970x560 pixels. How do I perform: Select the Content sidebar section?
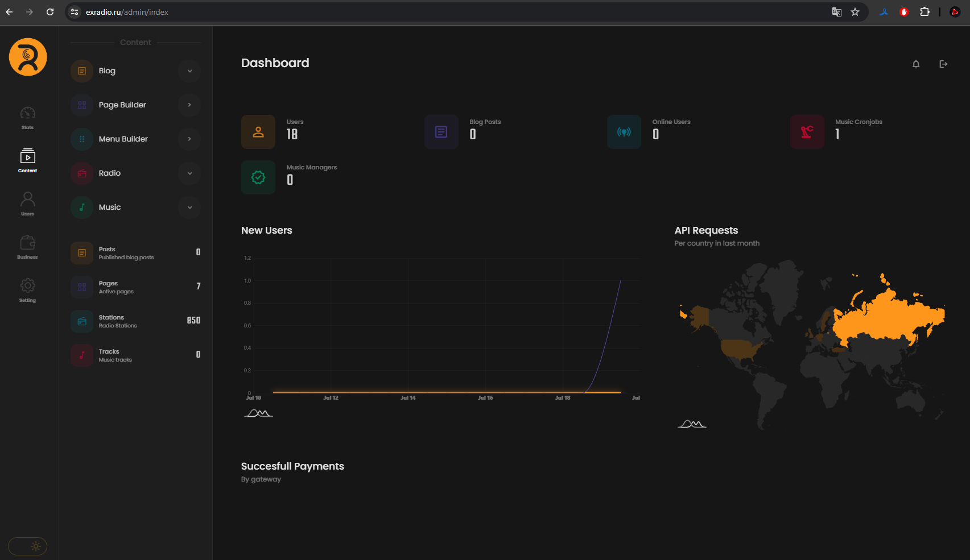coord(27,161)
